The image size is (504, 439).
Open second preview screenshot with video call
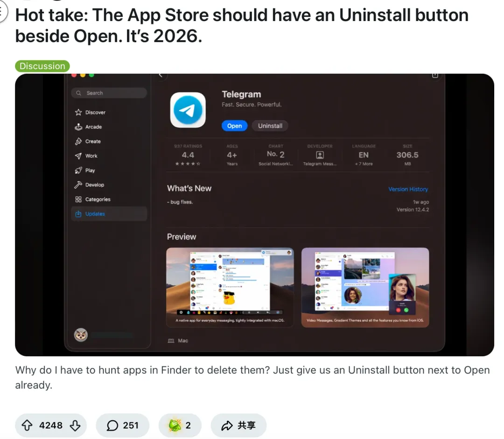365,288
